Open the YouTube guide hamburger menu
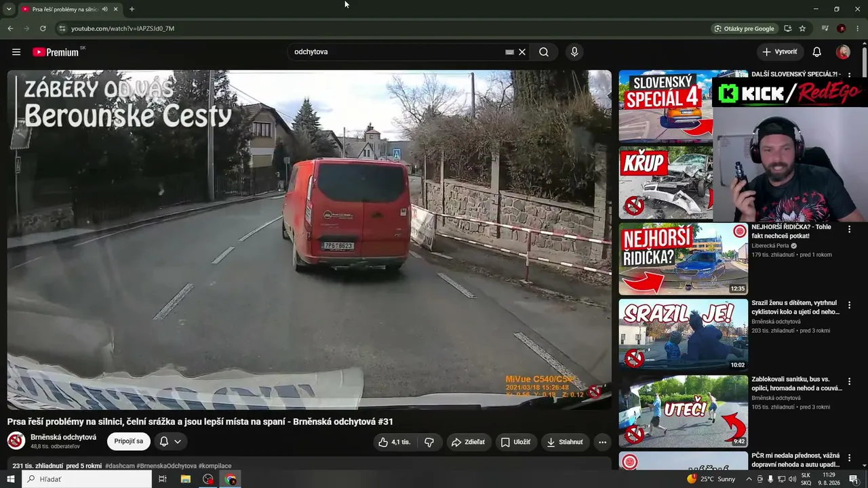This screenshot has width=868, height=488. 16,52
